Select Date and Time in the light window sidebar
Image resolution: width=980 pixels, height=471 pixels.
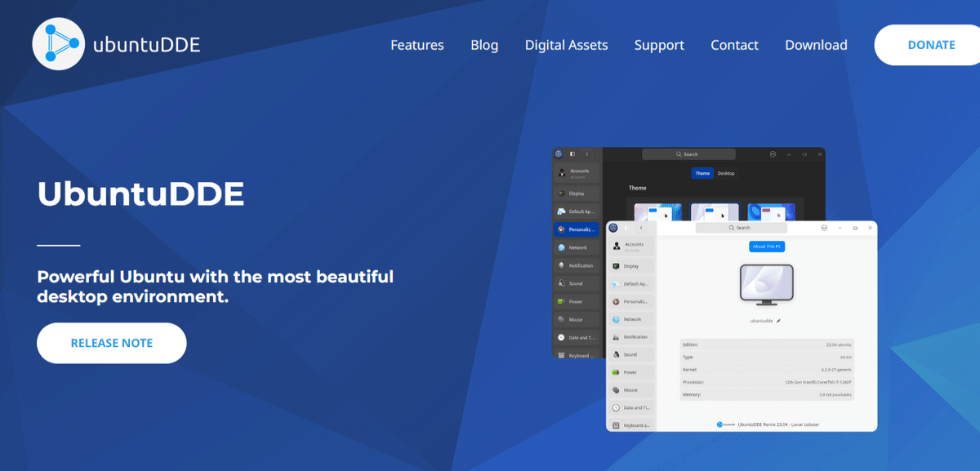[x=630, y=407]
